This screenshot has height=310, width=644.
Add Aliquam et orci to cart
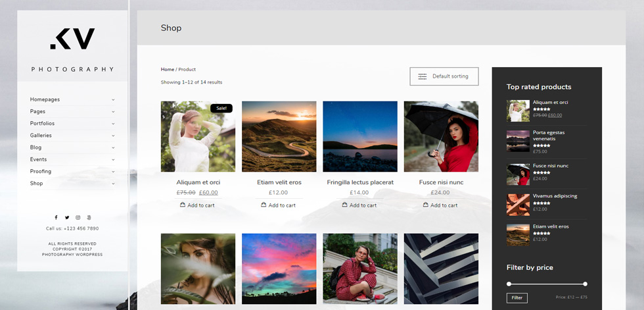pyautogui.click(x=198, y=205)
